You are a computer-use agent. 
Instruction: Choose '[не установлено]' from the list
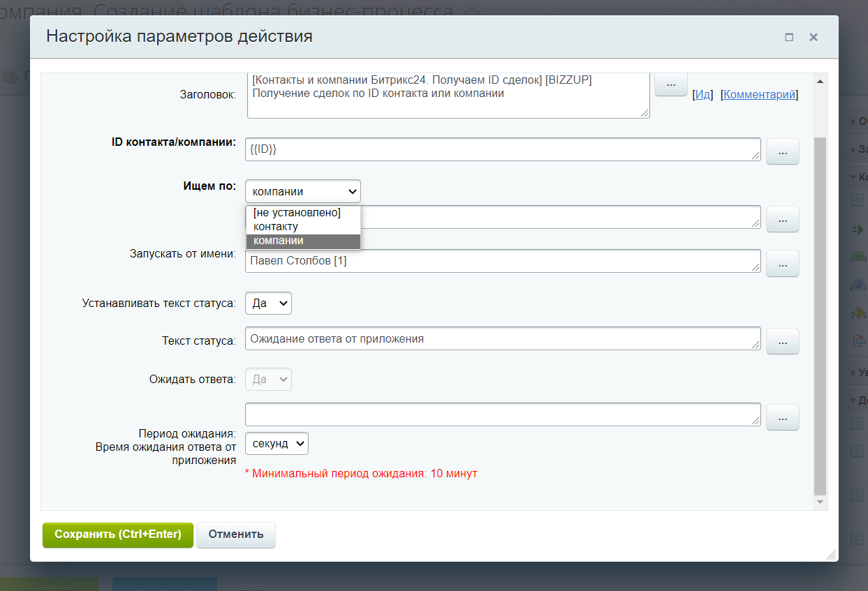tap(297, 213)
